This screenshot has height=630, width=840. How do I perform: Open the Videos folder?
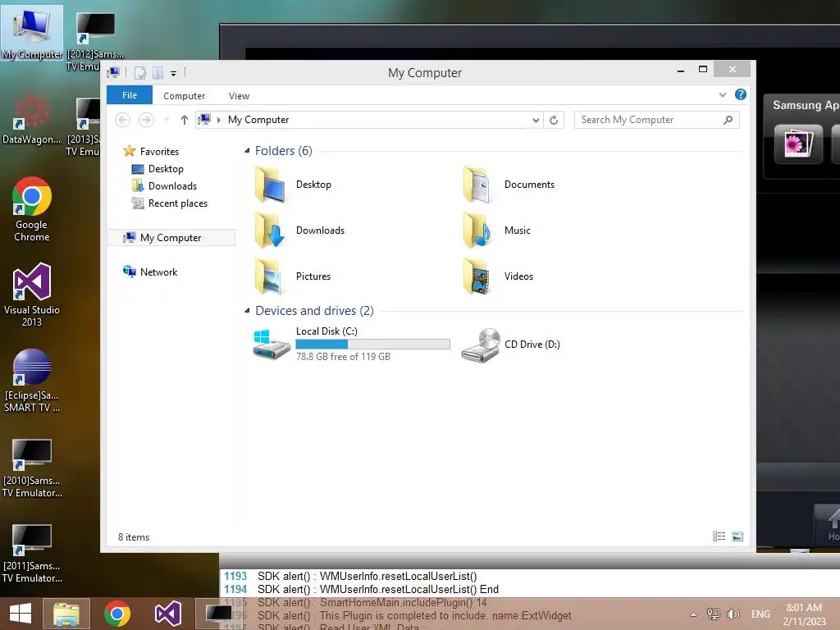pyautogui.click(x=478, y=276)
